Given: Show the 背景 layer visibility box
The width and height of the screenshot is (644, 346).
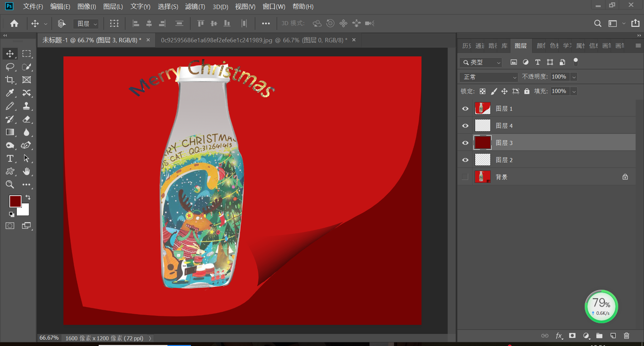Looking at the screenshot, I should tap(465, 177).
